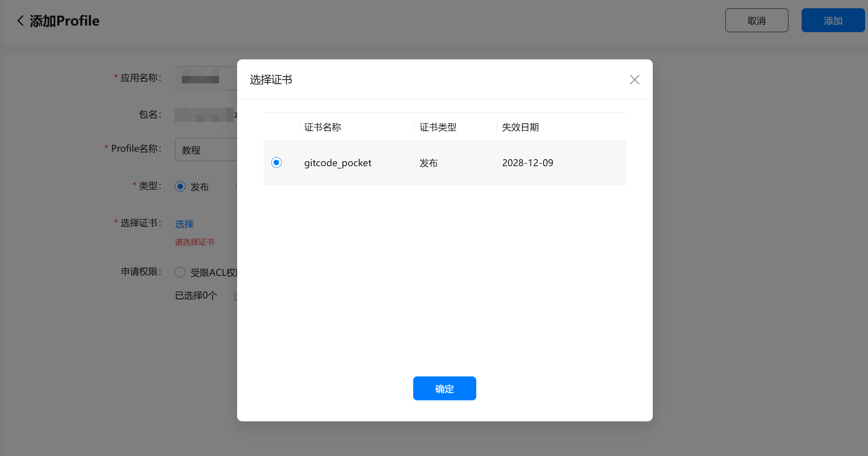Click the back arrow beside 添加Profile
868x456 pixels.
20,21
